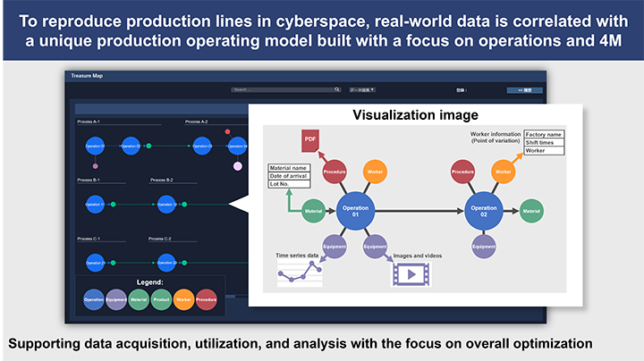This screenshot has height=361, width=644.
Task: Select the Operation 12 node in Process B-2
Action: [166, 205]
